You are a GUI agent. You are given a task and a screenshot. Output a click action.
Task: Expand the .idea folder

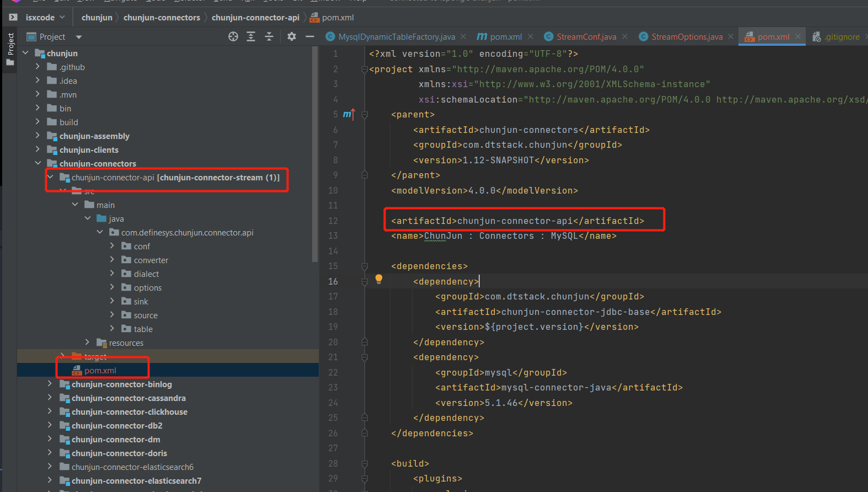(x=37, y=80)
